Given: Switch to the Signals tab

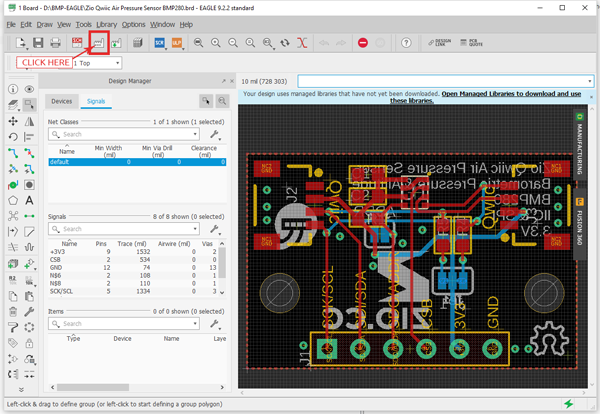Looking at the screenshot, I should [96, 101].
